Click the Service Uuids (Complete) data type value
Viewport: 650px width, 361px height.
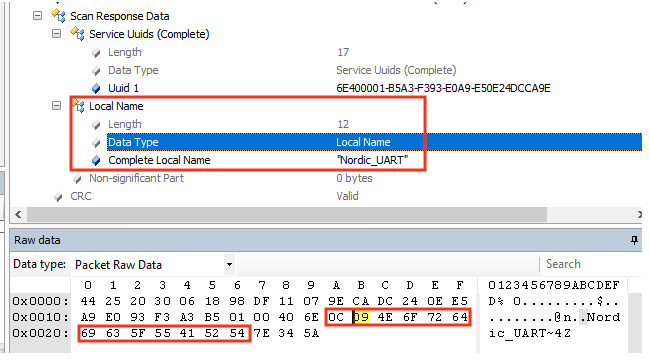396,70
